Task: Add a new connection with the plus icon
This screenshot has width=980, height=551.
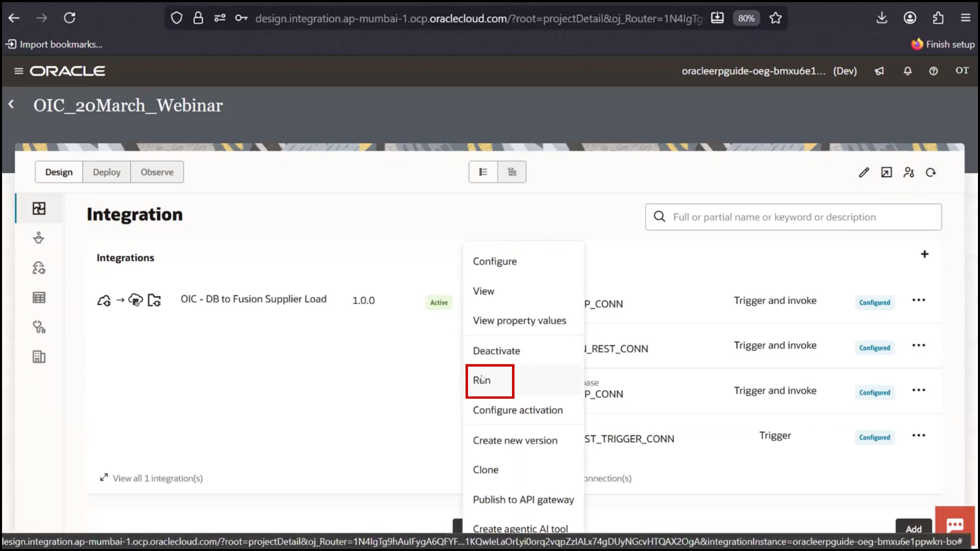Action: click(924, 254)
